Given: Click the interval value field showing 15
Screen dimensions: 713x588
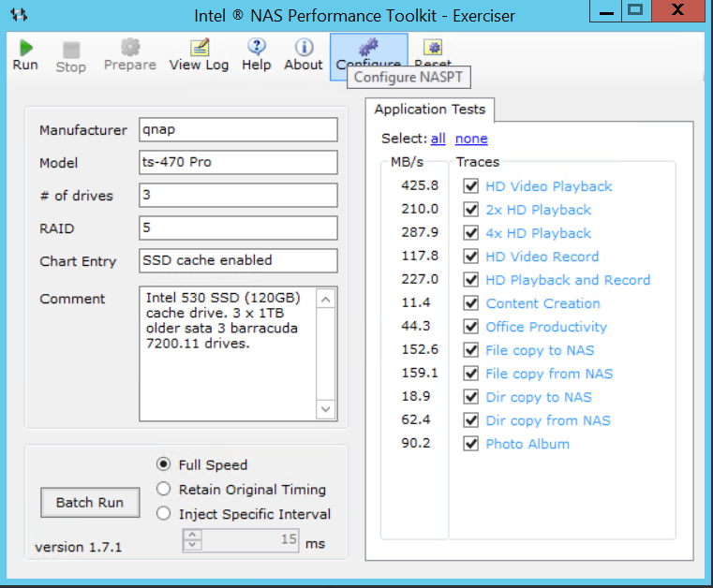Looking at the screenshot, I should [x=250, y=540].
